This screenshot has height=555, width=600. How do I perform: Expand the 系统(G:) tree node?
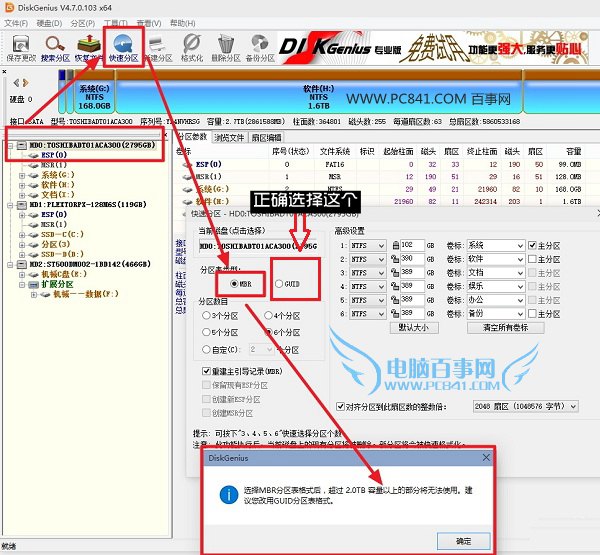22,175
